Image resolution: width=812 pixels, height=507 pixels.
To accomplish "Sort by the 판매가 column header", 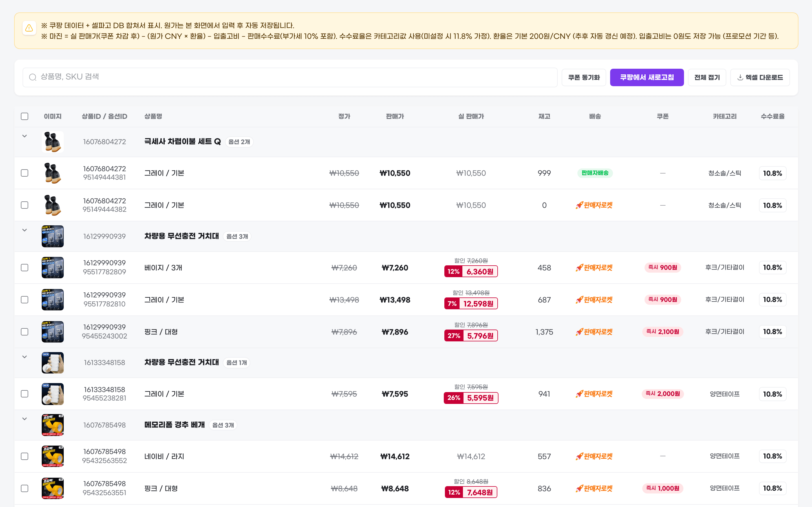I will (x=395, y=116).
